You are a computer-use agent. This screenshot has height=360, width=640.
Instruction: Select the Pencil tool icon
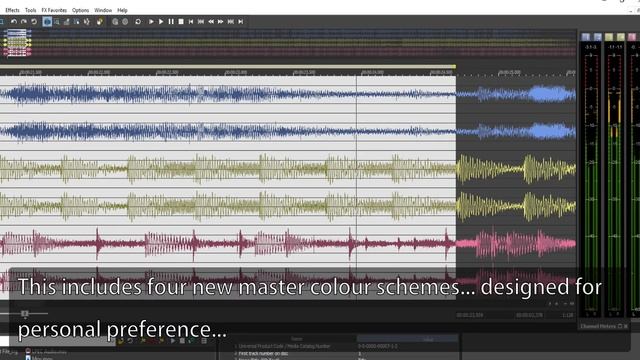[67, 22]
